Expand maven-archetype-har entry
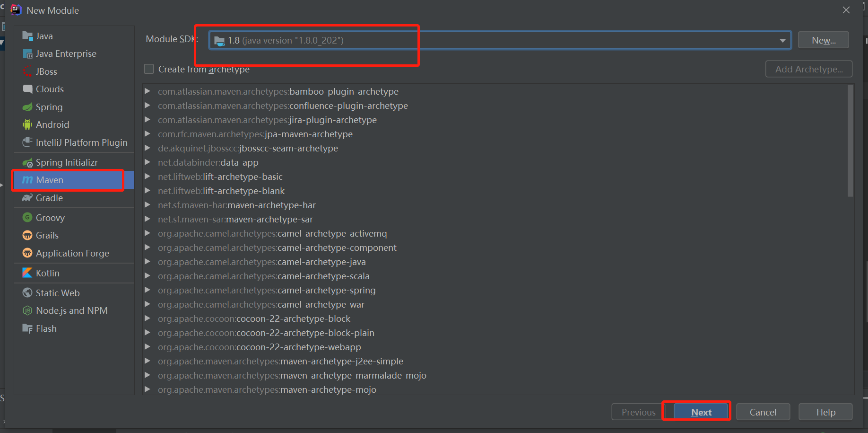 pos(148,204)
